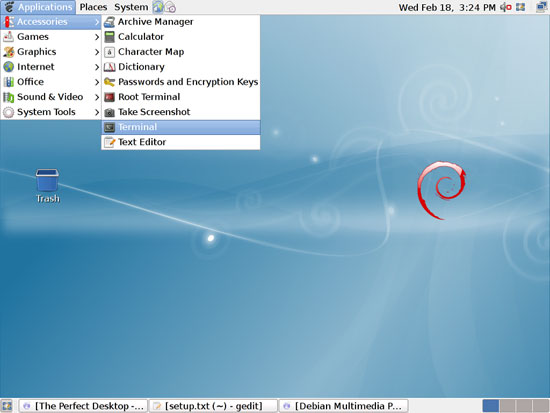Open the volume control icon

click(505, 7)
